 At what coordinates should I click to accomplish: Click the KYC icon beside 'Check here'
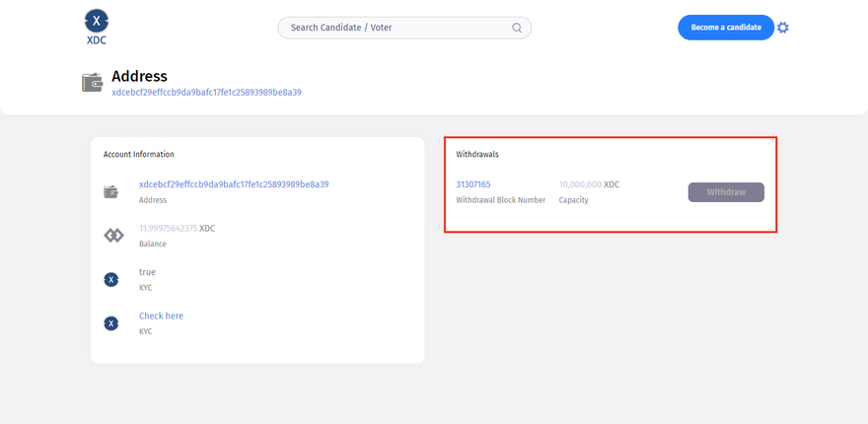tap(111, 323)
